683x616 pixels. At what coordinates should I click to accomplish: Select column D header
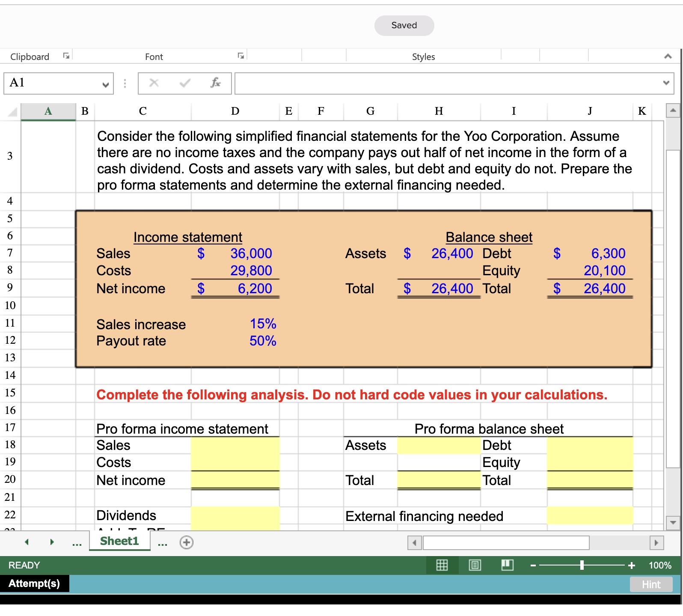tap(235, 111)
